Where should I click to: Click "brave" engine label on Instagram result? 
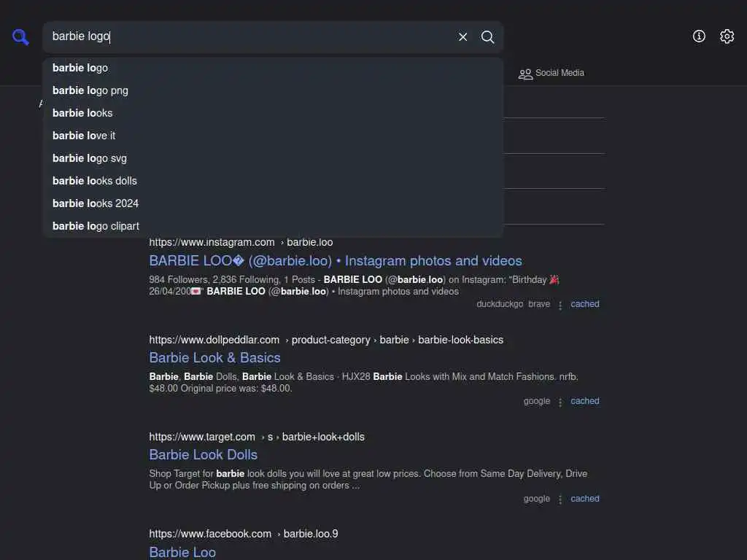point(539,304)
